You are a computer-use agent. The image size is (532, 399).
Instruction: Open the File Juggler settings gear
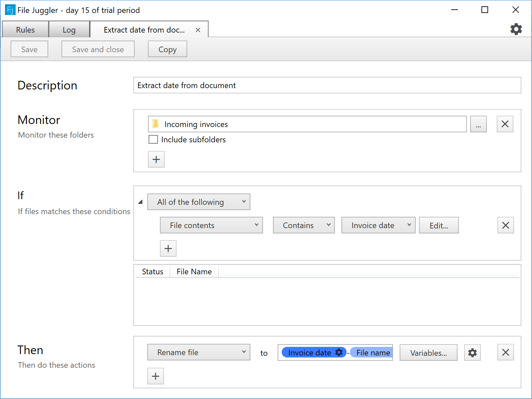[516, 29]
